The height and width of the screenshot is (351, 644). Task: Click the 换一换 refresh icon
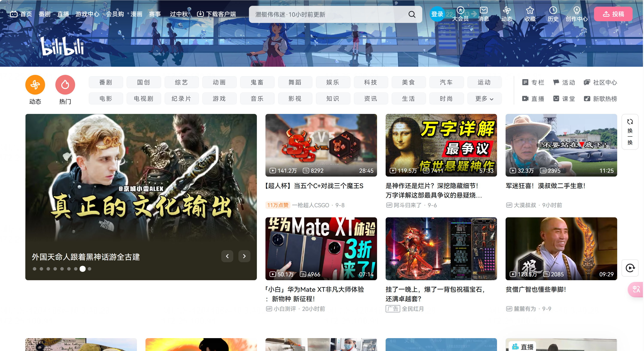tap(630, 122)
